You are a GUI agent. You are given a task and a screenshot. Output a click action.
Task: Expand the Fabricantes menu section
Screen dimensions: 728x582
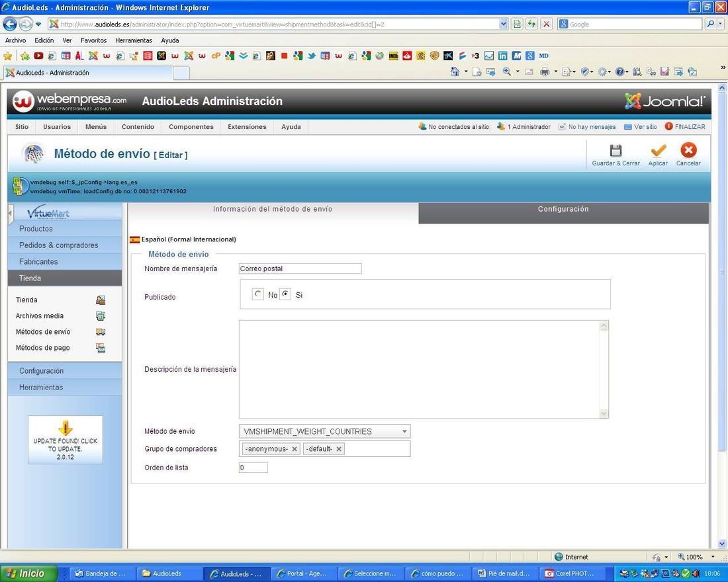[65, 262]
